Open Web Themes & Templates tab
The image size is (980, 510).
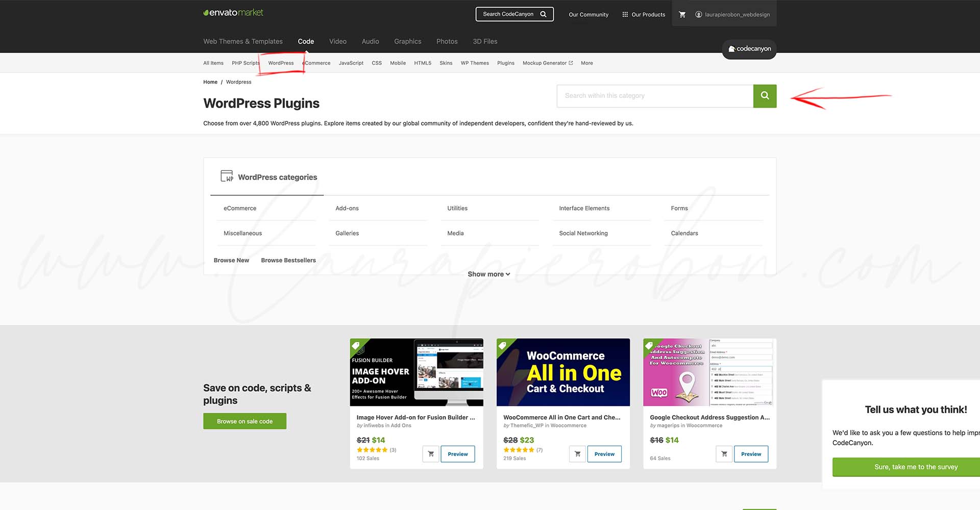[x=243, y=41]
